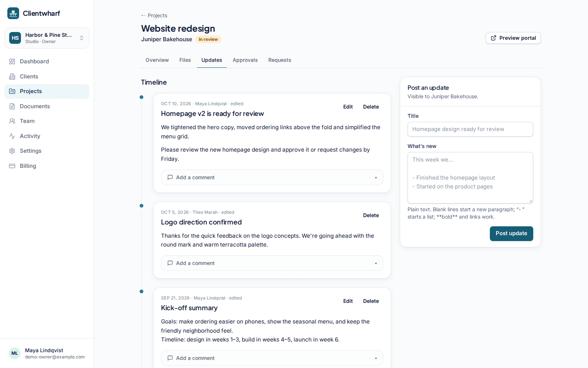Click the Juniper Bakehouse client name

[166, 39]
